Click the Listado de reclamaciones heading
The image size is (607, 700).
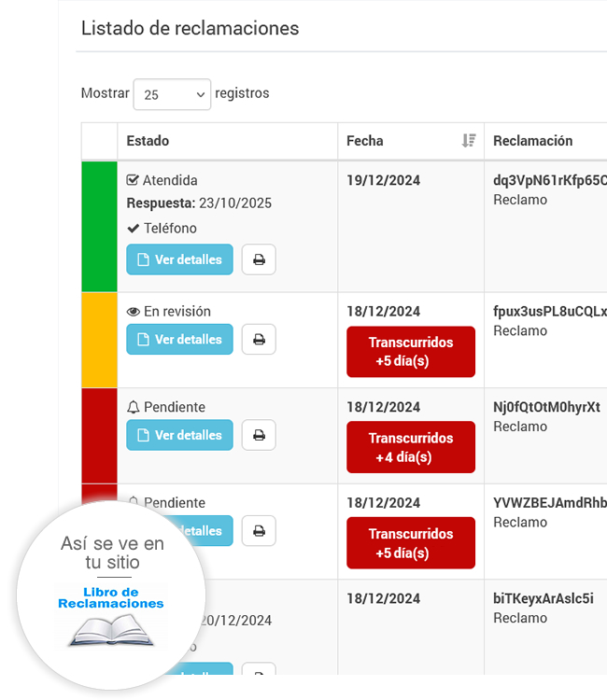pyautogui.click(x=191, y=28)
